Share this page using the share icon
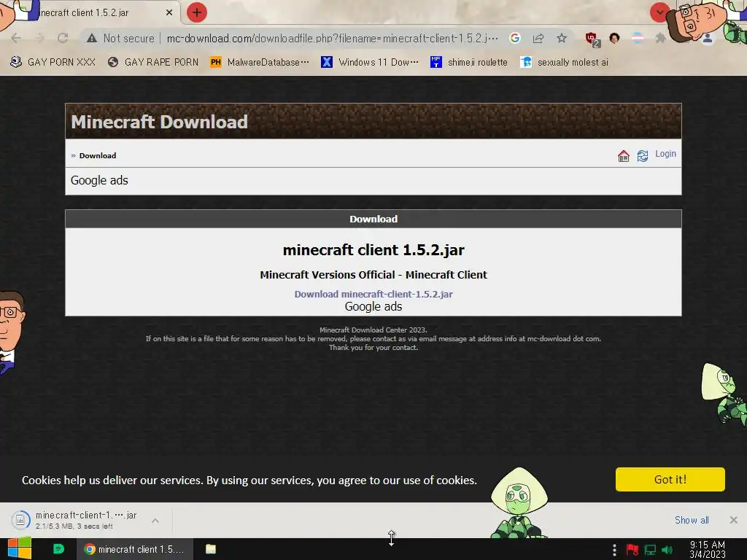 click(x=538, y=38)
